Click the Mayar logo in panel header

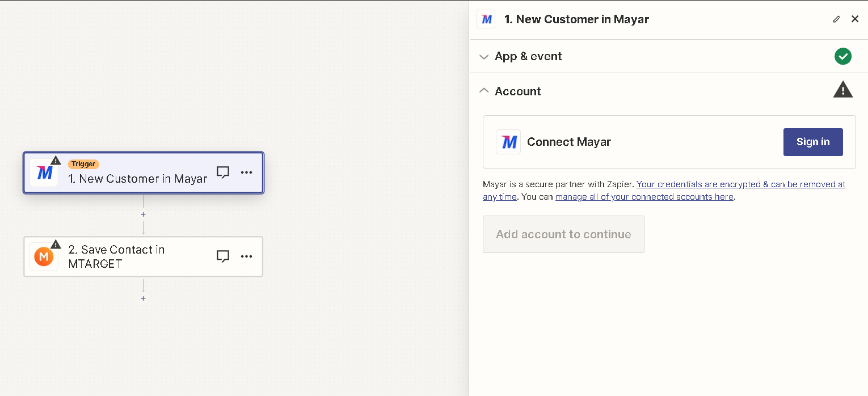pyautogui.click(x=486, y=19)
